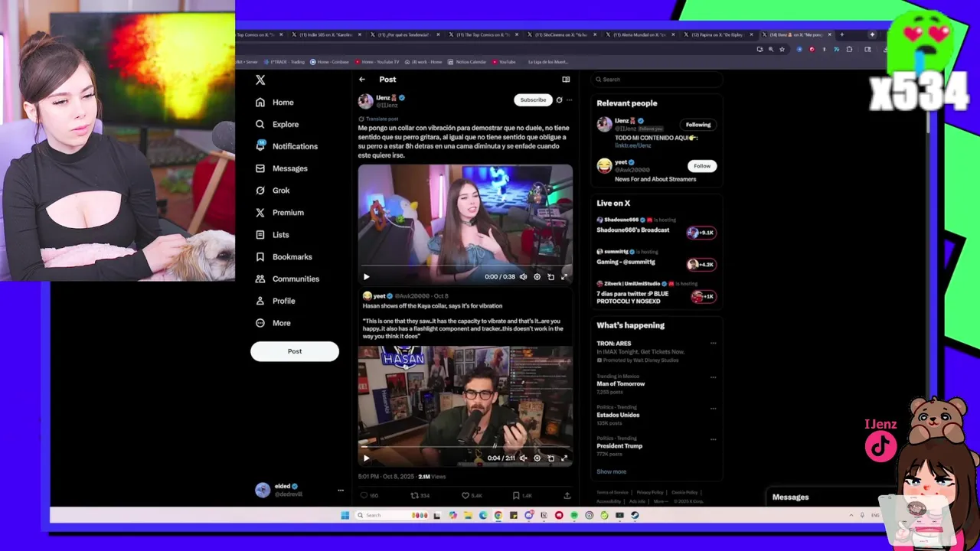Screen dimensions: 980x551
Task: Click the Hasan video progress bar
Action: click(x=465, y=446)
